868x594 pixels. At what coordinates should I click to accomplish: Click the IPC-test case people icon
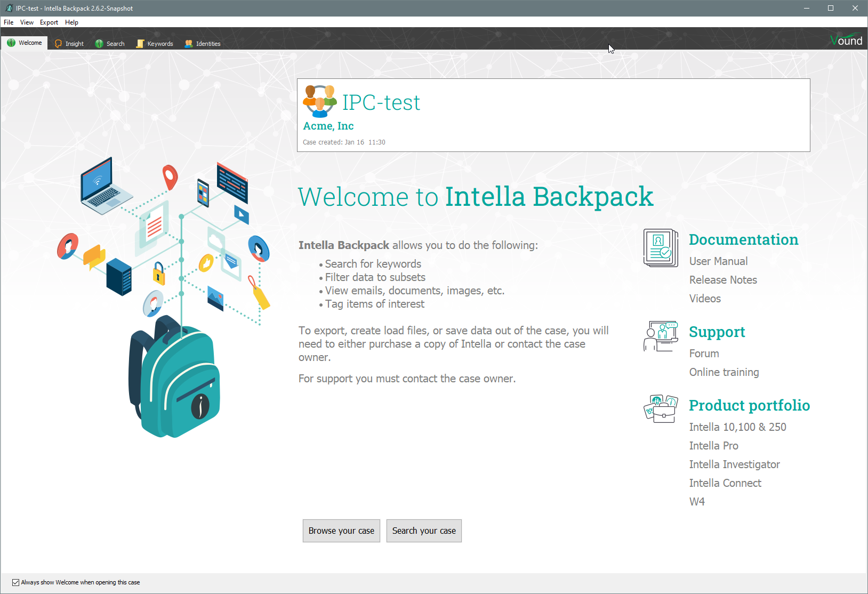click(x=319, y=101)
